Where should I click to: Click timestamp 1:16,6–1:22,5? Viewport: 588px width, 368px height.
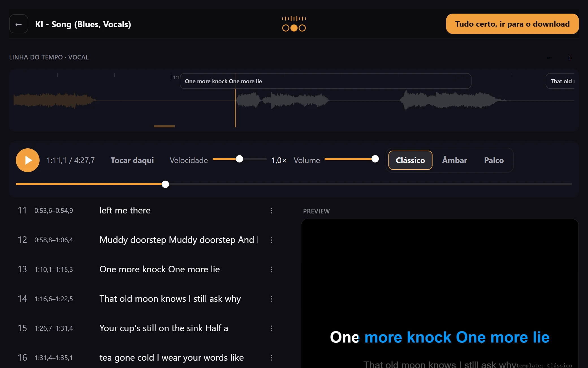[x=54, y=299]
